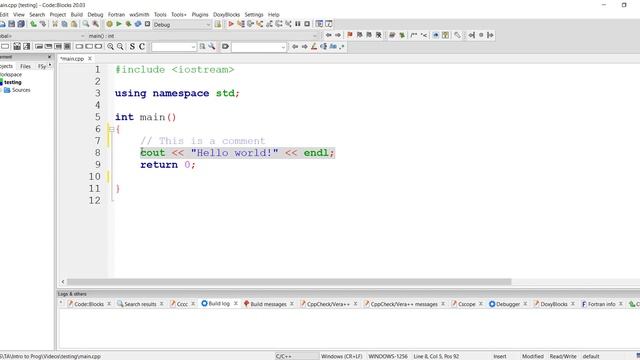Viewport: 640px width, 360px height.
Task: Select the *main.cpp editor tab
Action: 72,59
